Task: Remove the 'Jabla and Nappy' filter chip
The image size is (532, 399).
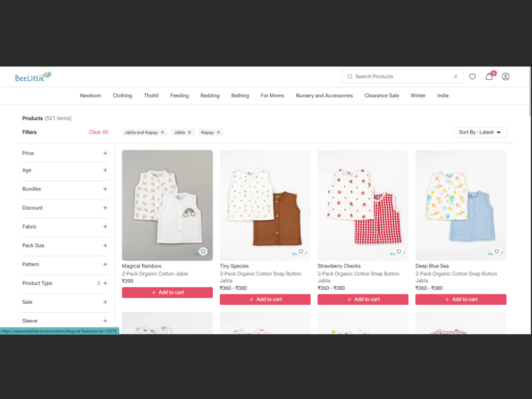Action: click(162, 132)
